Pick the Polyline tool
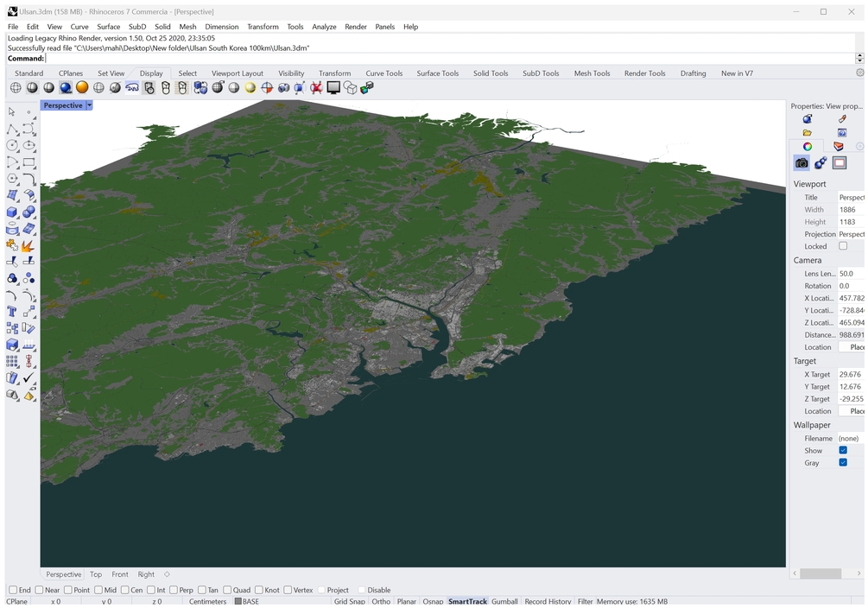Viewport: 868px width, 608px height. (x=12, y=129)
